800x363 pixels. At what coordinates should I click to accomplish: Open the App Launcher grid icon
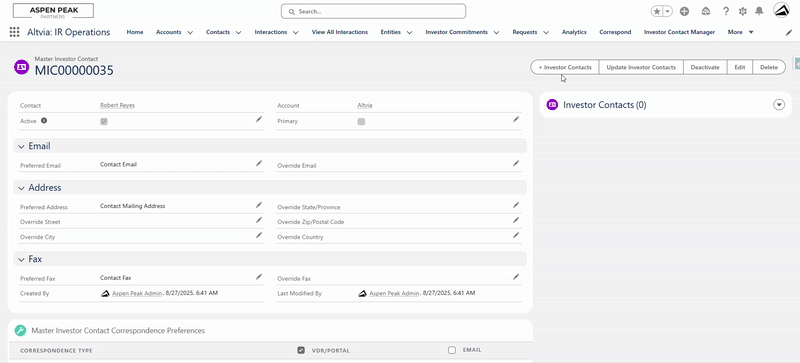tap(14, 32)
